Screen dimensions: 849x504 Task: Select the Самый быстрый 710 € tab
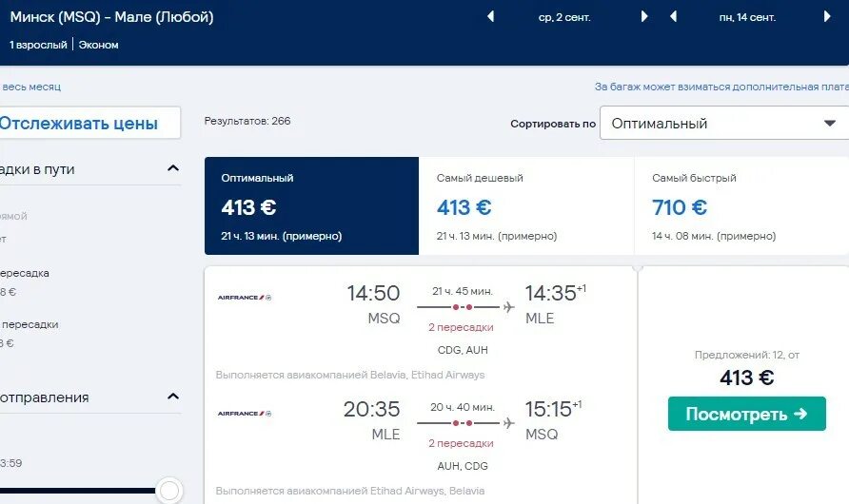click(741, 205)
